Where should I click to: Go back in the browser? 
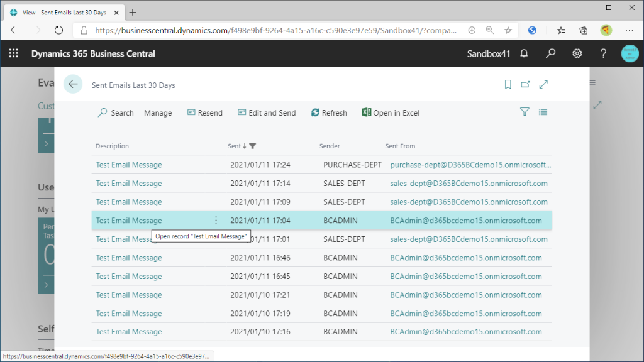coord(15,30)
